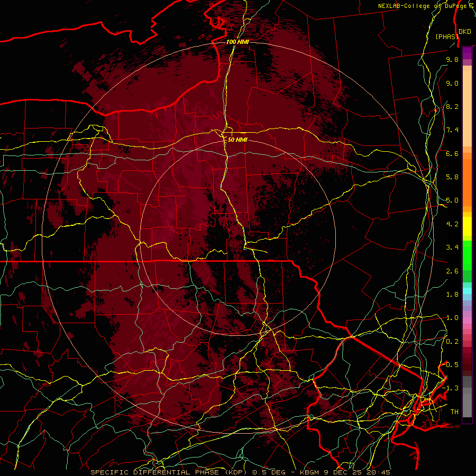Screen dimensions: 476x476
Task: Pick the gray segment of the color bar
Action: pyautogui.click(x=467, y=396)
